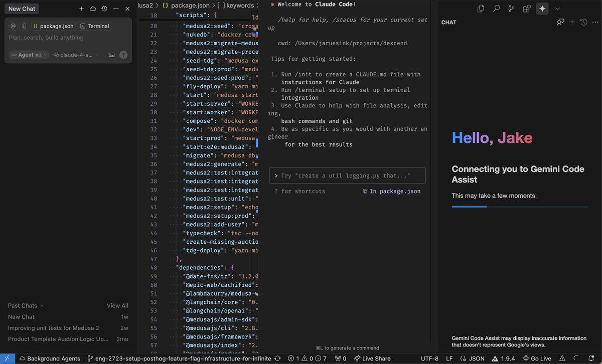The height and width of the screenshot is (364, 602).
Task: Click Go Live in the status bar
Action: coord(537,358)
